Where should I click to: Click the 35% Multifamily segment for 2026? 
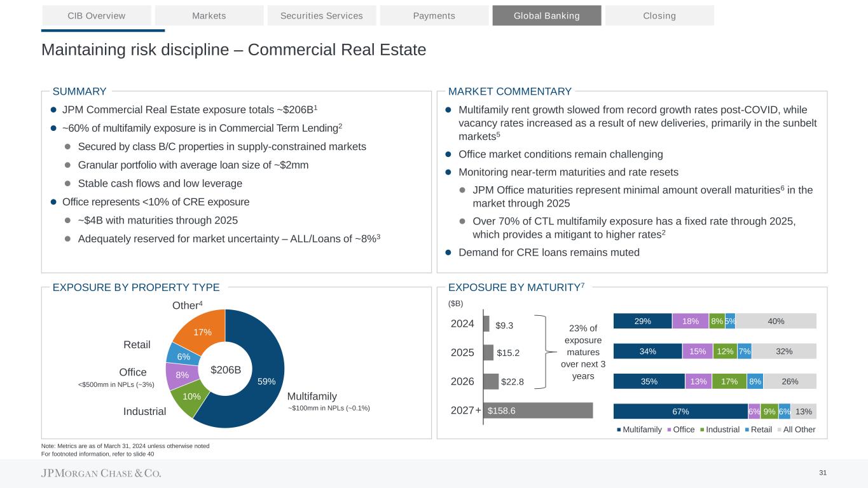pyautogui.click(x=649, y=381)
